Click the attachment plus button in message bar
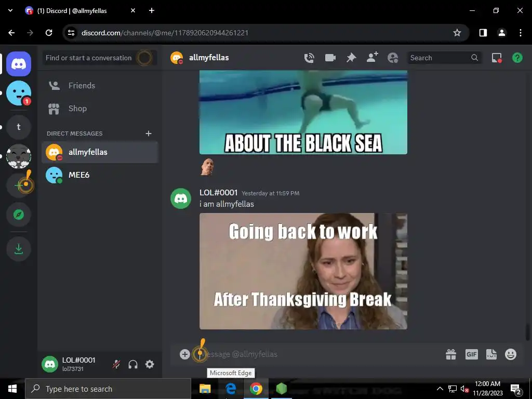The width and height of the screenshot is (532, 399). coord(184,354)
